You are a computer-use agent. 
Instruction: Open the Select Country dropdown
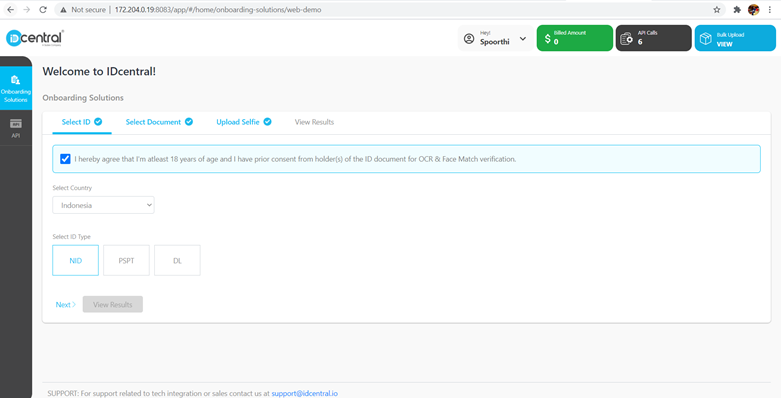tap(103, 205)
